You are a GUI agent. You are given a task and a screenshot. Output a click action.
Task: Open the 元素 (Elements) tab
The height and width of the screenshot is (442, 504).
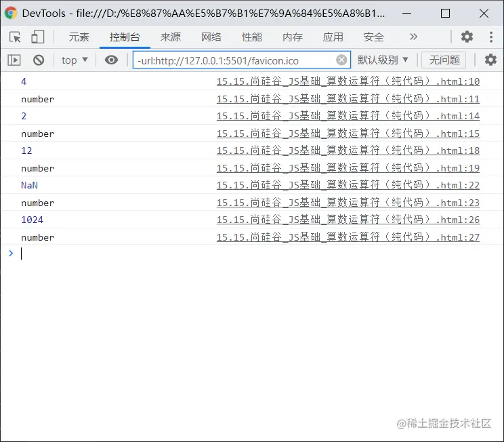coord(79,37)
